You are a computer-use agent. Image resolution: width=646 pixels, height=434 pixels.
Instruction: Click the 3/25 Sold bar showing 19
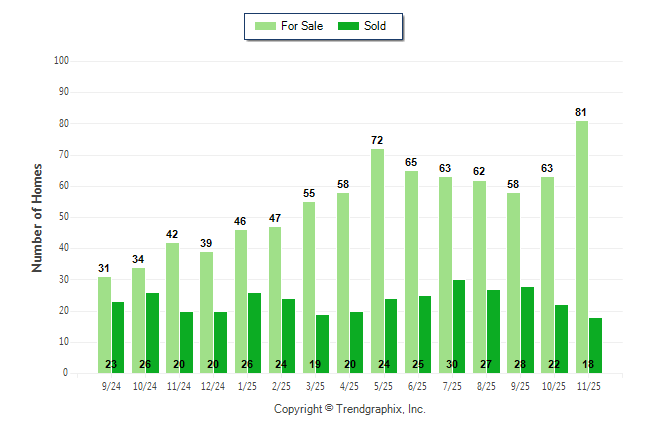coord(323,343)
